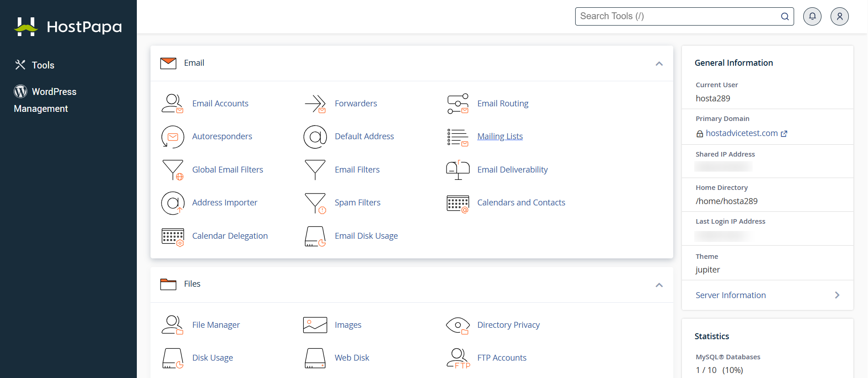This screenshot has width=868, height=378.
Task: Open the Mailing Lists link
Action: pyautogui.click(x=500, y=136)
